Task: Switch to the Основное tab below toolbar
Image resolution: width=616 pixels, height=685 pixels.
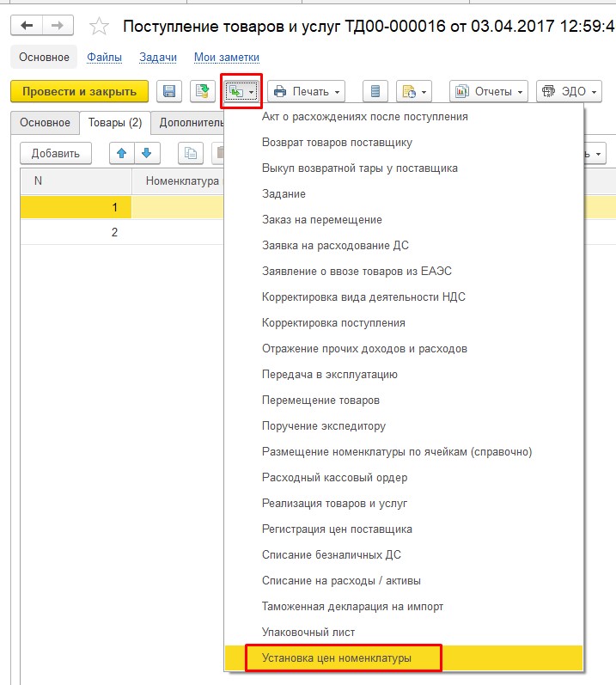Action: click(45, 123)
